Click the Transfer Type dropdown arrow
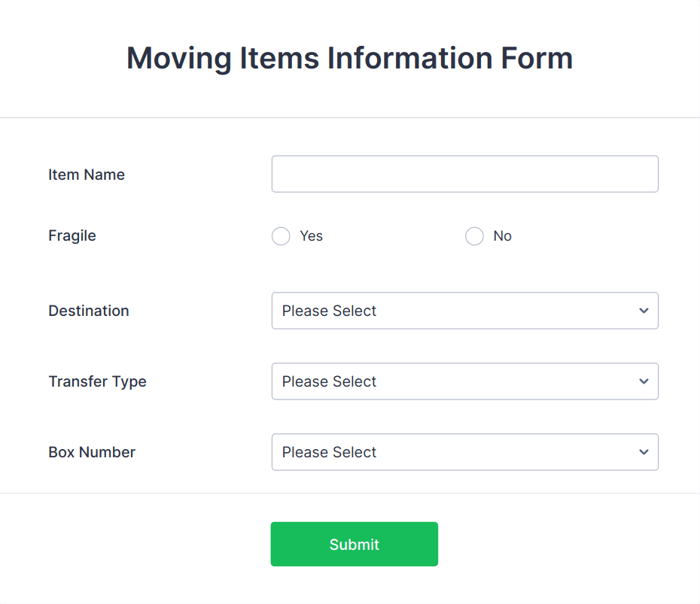This screenshot has height=604, width=700. [x=644, y=381]
